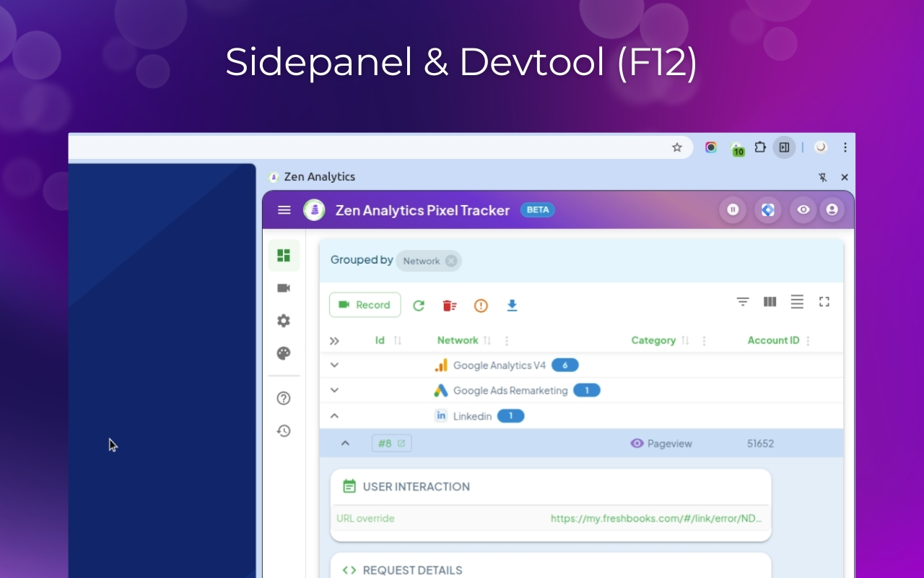Click the Record button

point(365,305)
